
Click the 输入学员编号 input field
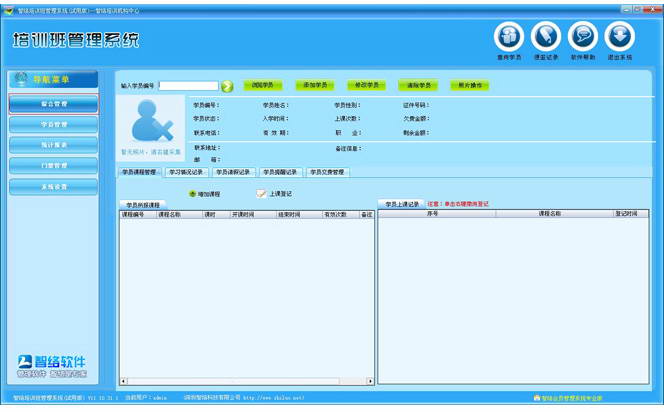(188, 86)
